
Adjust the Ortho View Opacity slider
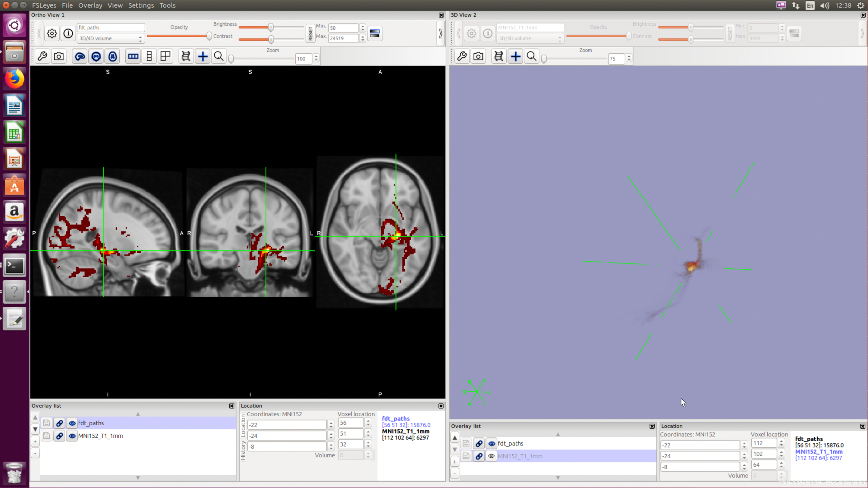click(x=209, y=36)
